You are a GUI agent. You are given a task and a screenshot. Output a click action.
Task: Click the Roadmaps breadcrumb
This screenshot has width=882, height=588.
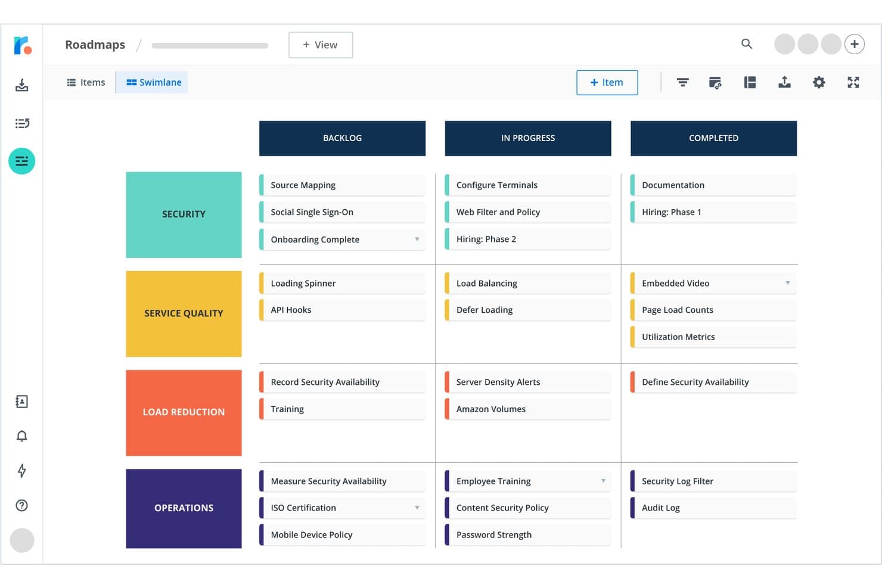(95, 45)
